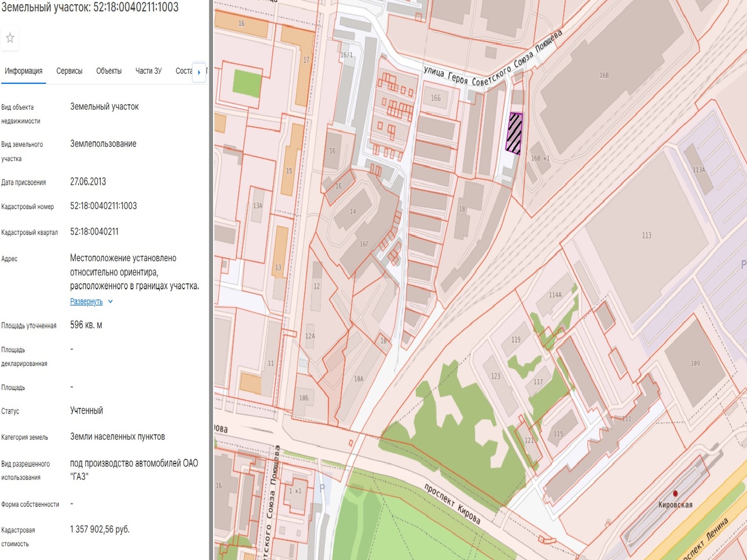This screenshot has height=560, width=747.
Task: Click the Кировская metro station marker
Action: tap(675, 494)
